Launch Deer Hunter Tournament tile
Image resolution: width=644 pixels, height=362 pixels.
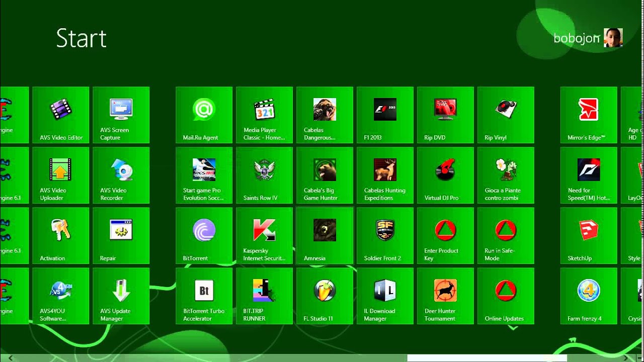click(446, 296)
